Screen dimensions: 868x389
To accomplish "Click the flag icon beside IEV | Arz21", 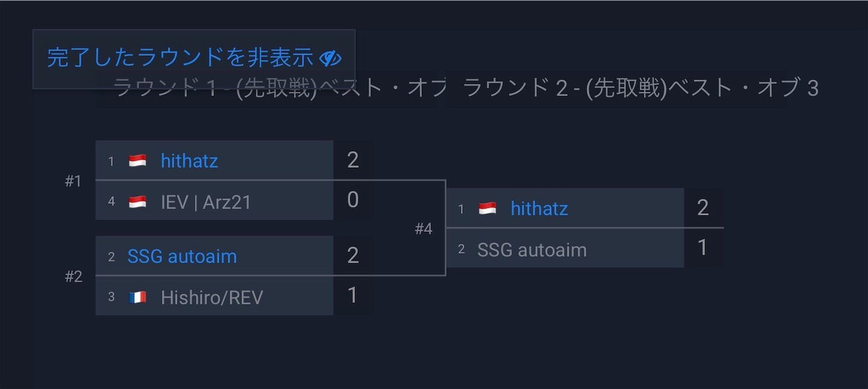I will click(137, 202).
